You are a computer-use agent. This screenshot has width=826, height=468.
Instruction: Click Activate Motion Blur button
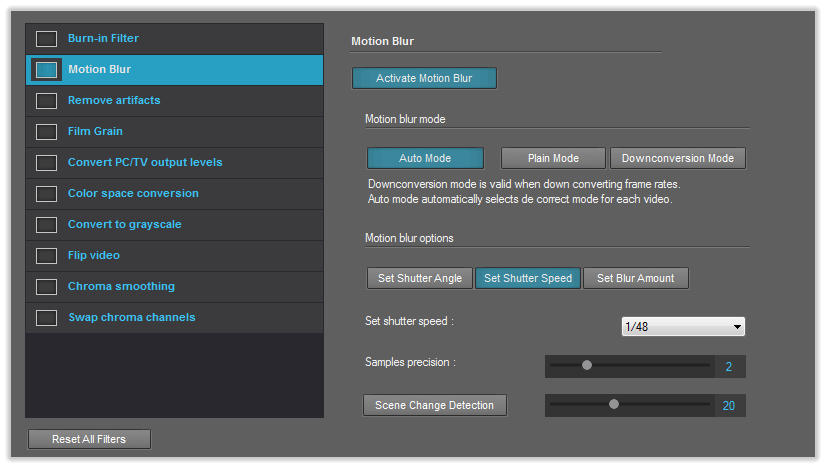[x=424, y=78]
